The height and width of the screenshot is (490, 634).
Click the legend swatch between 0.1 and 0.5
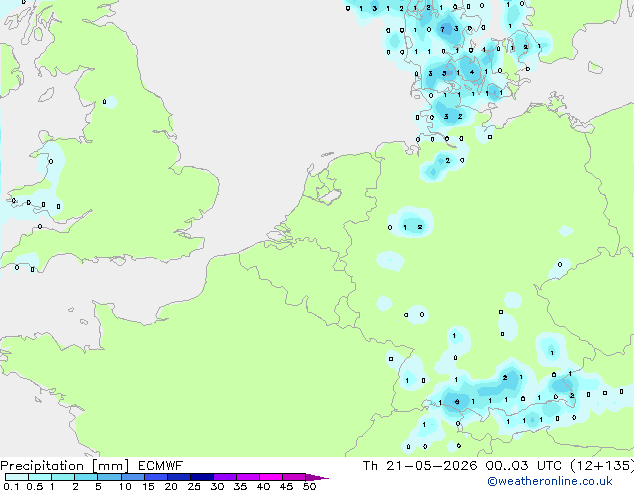17,477
